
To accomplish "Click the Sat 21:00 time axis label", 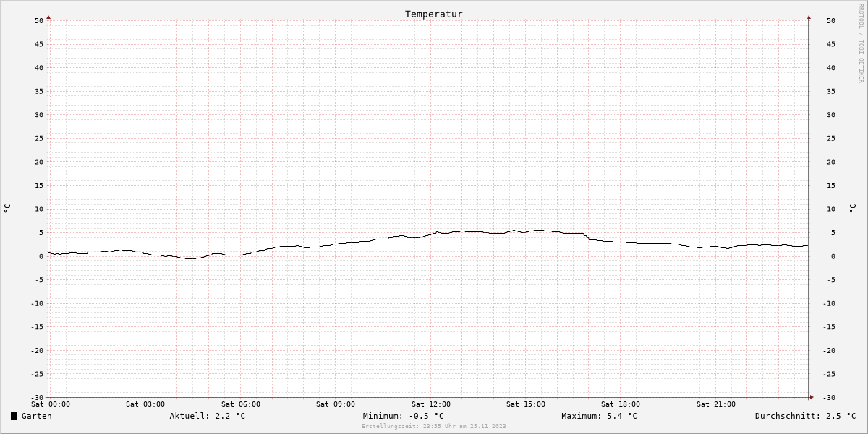I will (716, 404).
